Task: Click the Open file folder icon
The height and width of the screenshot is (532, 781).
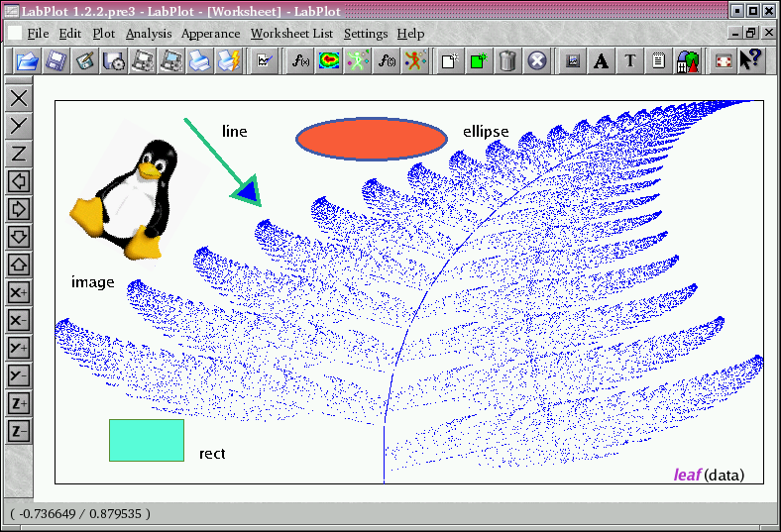Action: 27,61
